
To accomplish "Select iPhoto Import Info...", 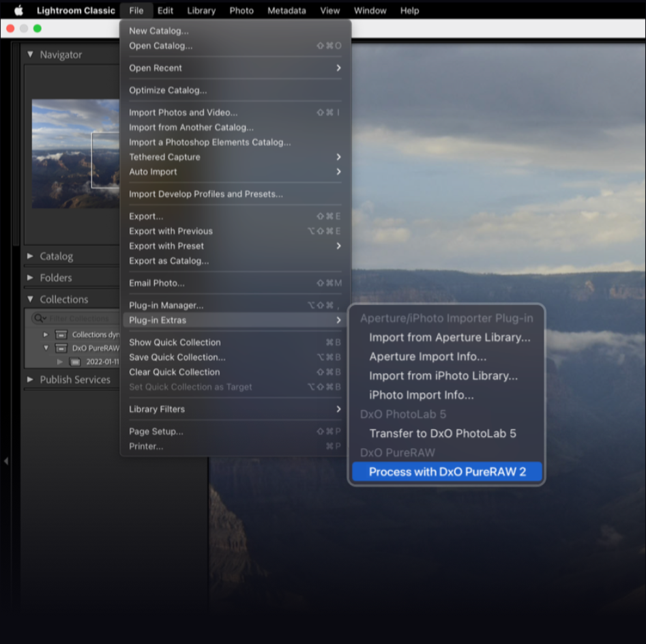I will click(447, 395).
